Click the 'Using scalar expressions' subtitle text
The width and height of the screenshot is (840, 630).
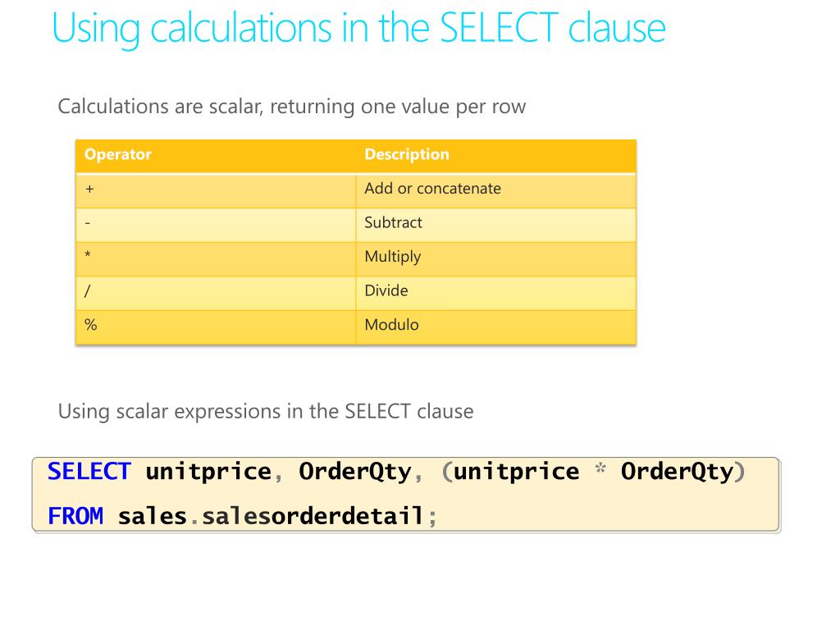point(266,412)
